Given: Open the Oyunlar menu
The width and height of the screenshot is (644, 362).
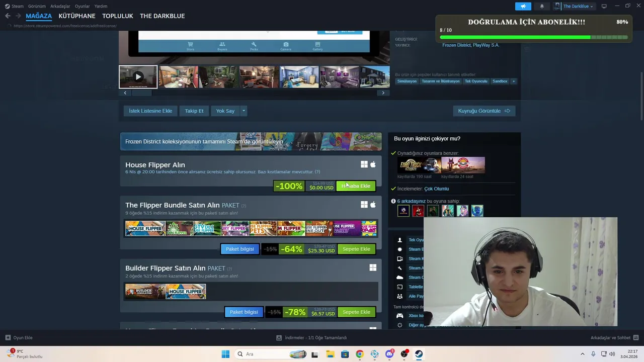Looking at the screenshot, I should pyautogui.click(x=83, y=6).
